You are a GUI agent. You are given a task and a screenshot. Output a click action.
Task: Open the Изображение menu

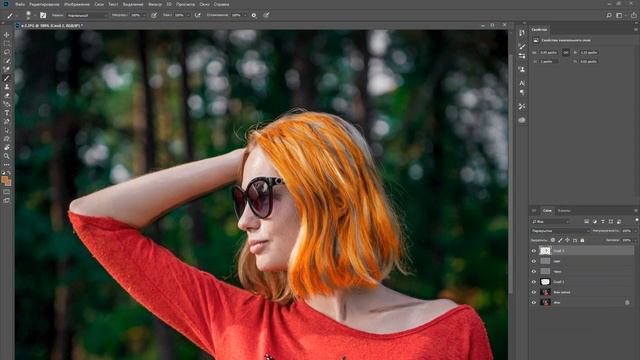[x=76, y=4]
